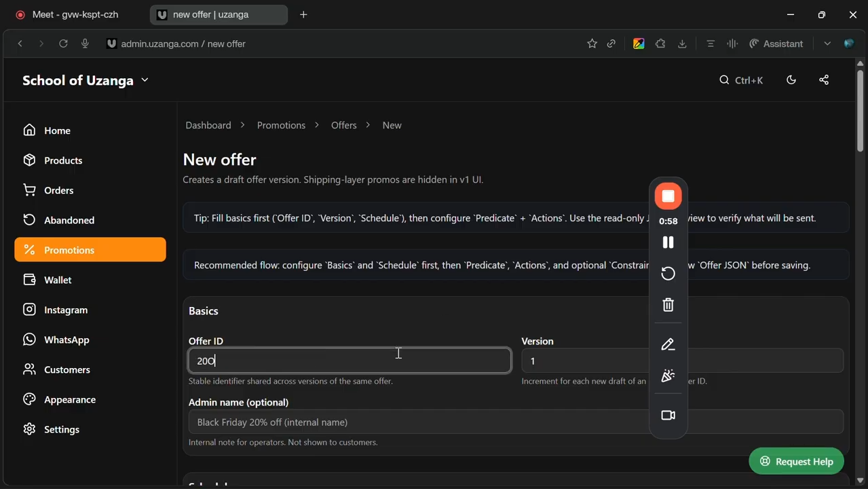
Task: Click the Offer ID input field
Action: click(350, 361)
